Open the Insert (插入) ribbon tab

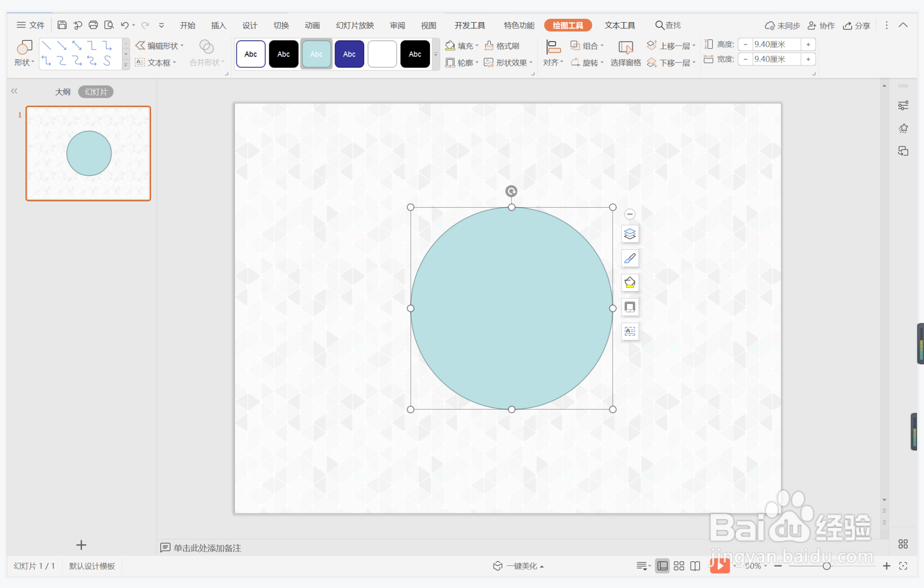[x=218, y=25]
